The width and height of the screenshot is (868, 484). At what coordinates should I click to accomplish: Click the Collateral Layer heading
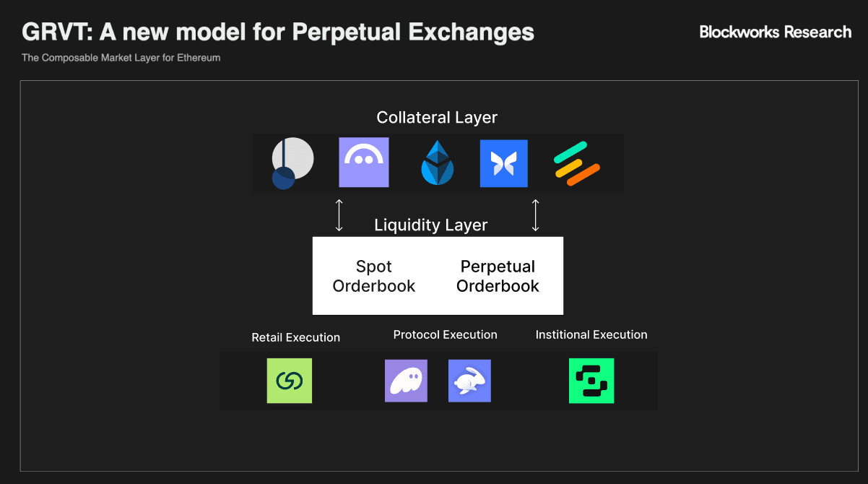coord(437,117)
